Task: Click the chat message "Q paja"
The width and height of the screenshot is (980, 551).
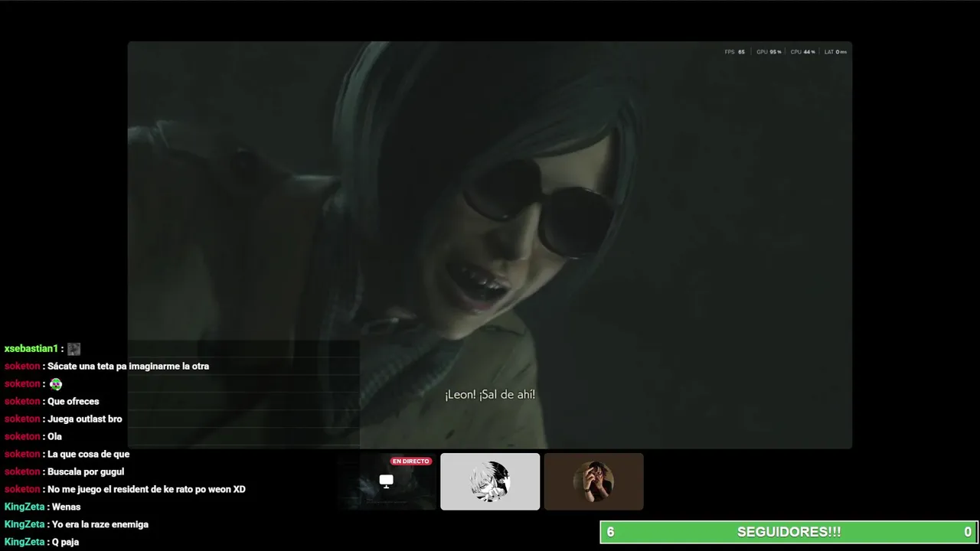Action: 65,543
